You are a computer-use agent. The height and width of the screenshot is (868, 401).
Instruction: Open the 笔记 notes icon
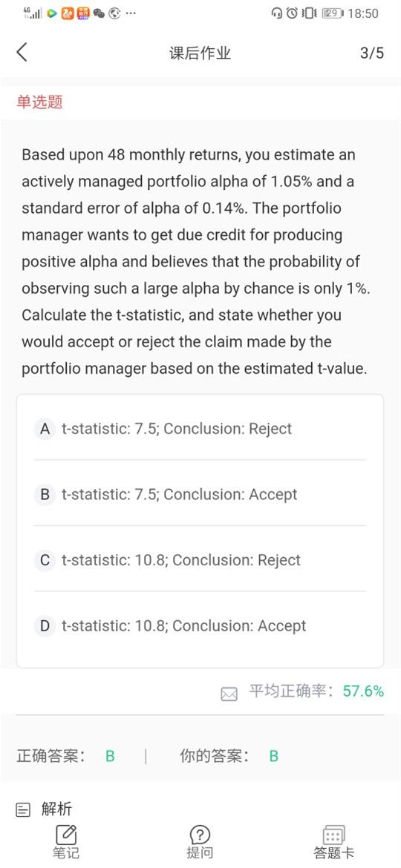(x=66, y=835)
